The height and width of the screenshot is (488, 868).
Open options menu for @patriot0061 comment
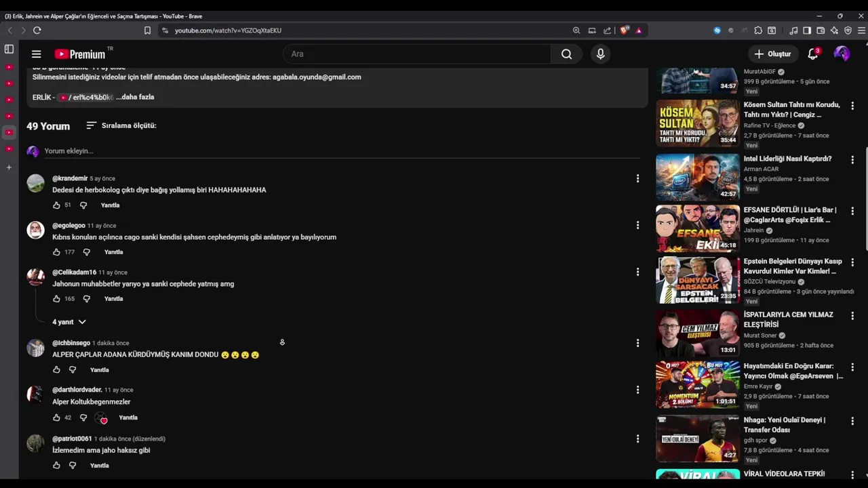(637, 439)
